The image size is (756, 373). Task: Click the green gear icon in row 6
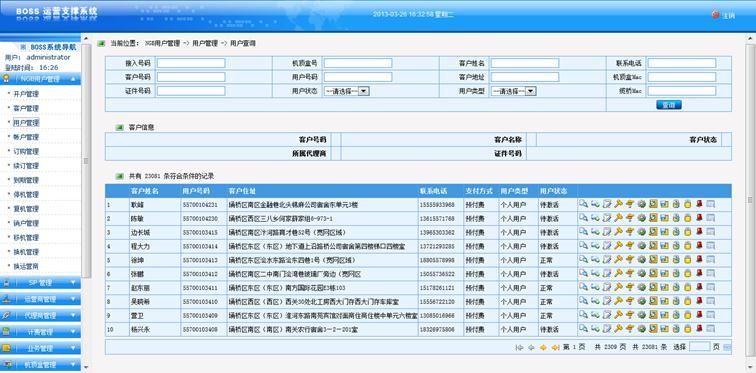pos(642,273)
